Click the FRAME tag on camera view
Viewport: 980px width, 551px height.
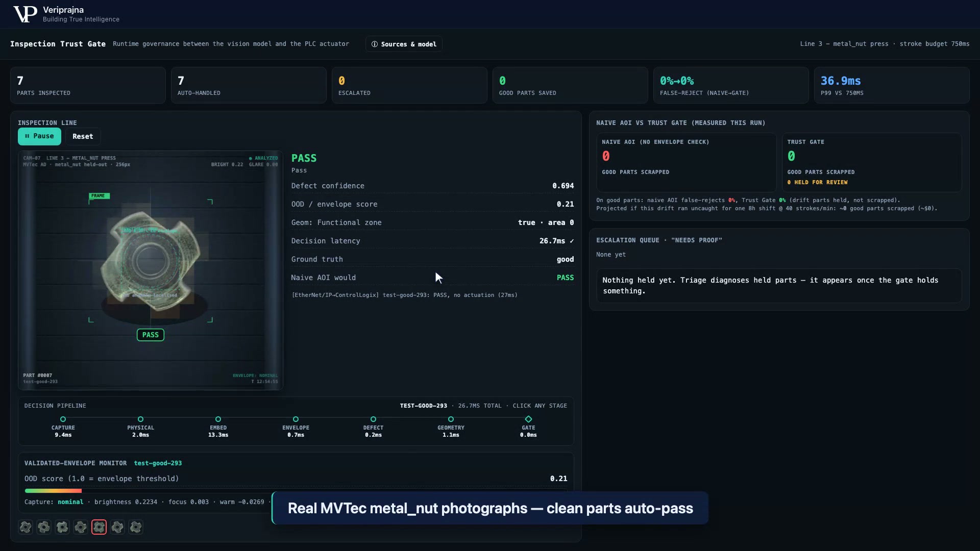99,196
